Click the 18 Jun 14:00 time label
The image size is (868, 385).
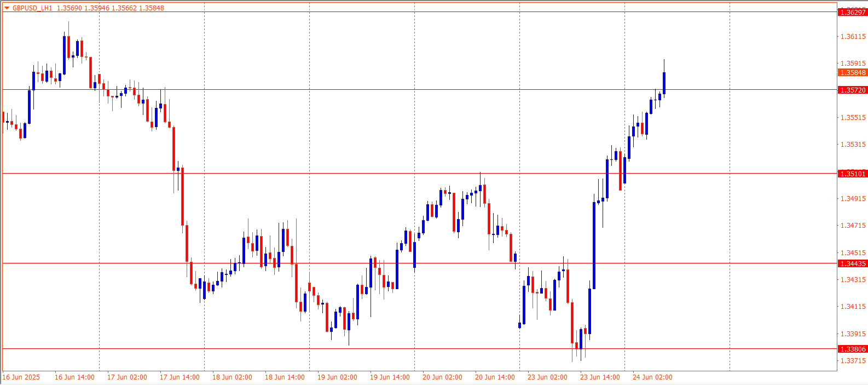(285, 377)
